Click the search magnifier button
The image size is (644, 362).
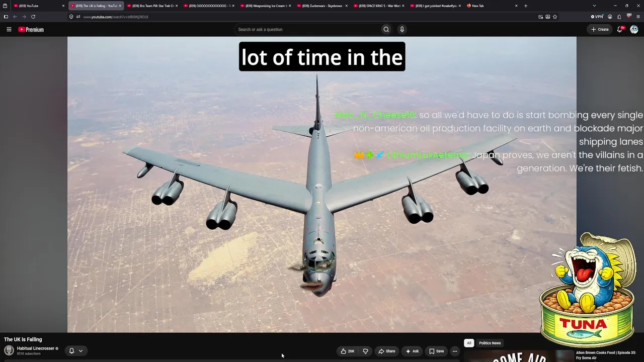pos(386,30)
